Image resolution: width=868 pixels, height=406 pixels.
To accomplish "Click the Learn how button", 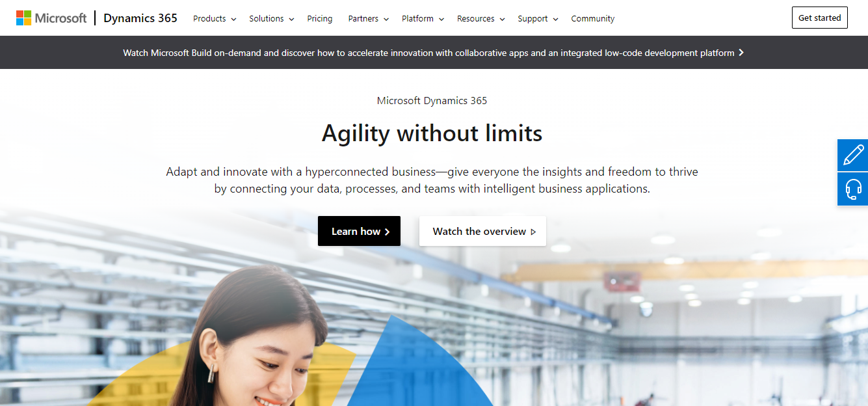I will [x=359, y=231].
